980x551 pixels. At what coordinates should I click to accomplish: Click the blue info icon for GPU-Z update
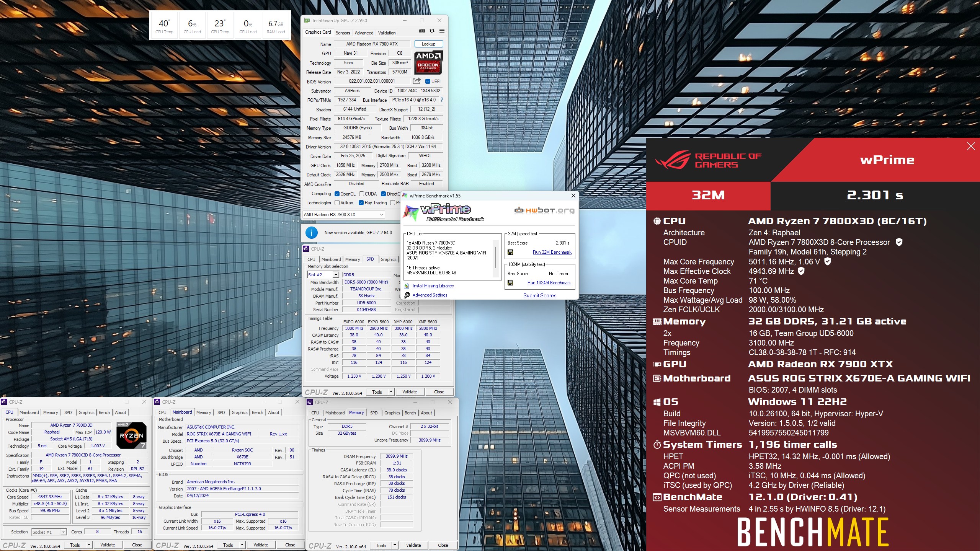312,232
